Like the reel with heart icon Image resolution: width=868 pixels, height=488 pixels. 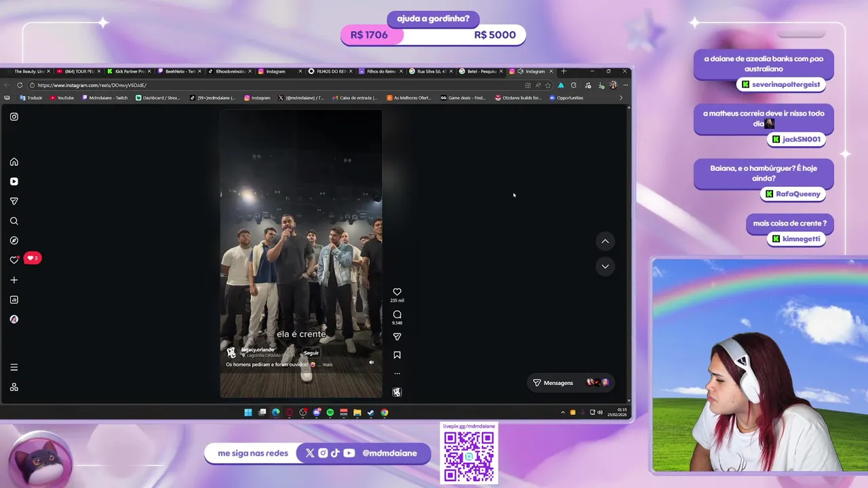click(397, 292)
